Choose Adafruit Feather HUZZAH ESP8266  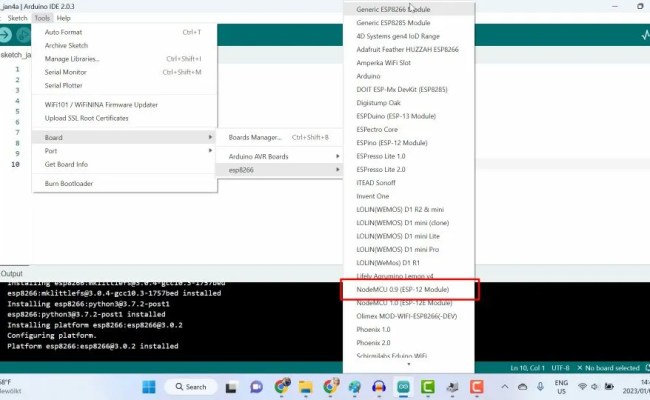(x=409, y=49)
